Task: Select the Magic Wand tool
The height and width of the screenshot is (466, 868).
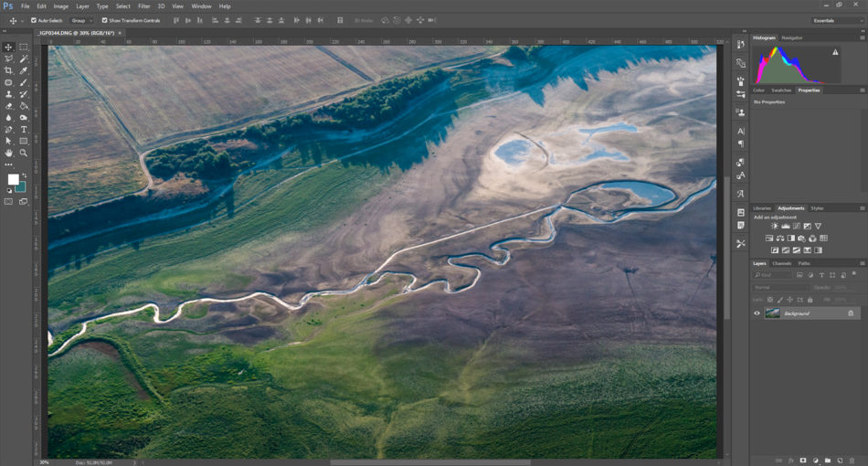Action: (24, 58)
